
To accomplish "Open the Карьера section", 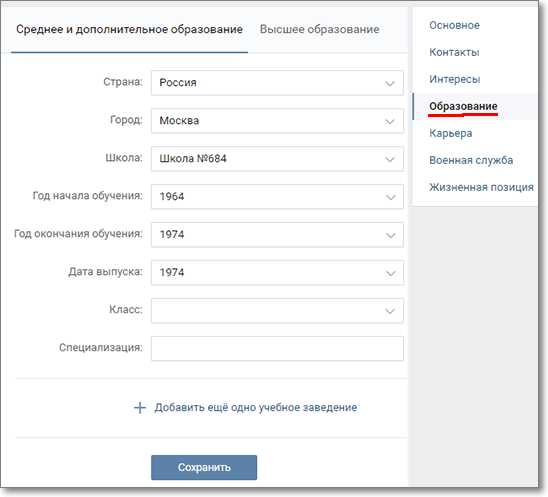I will point(450,133).
